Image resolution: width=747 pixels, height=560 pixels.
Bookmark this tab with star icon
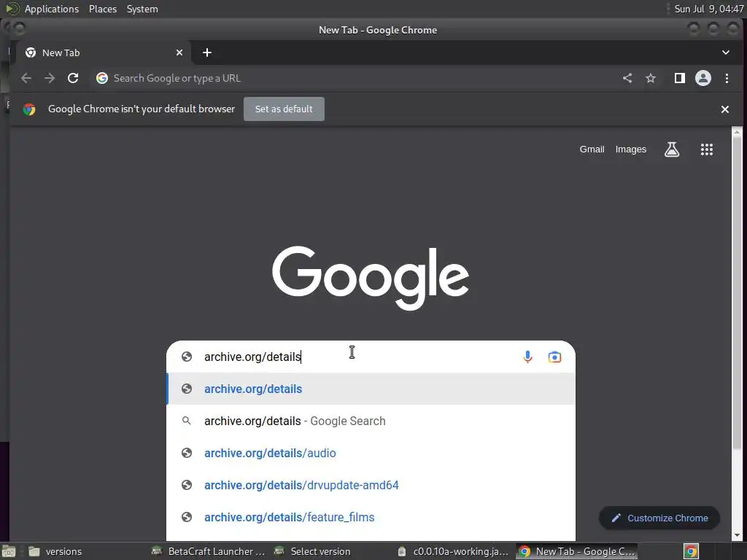click(x=651, y=78)
